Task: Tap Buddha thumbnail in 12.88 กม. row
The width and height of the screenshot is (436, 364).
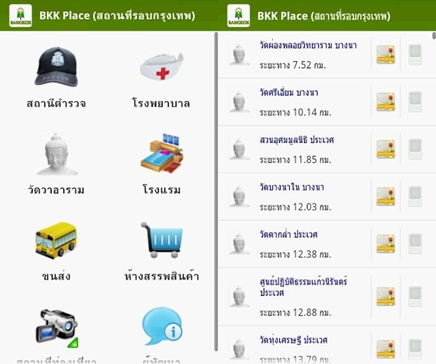Action: tap(239, 297)
